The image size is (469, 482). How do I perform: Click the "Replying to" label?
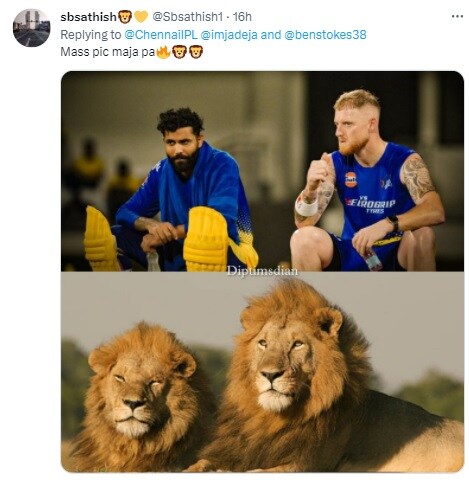point(91,35)
